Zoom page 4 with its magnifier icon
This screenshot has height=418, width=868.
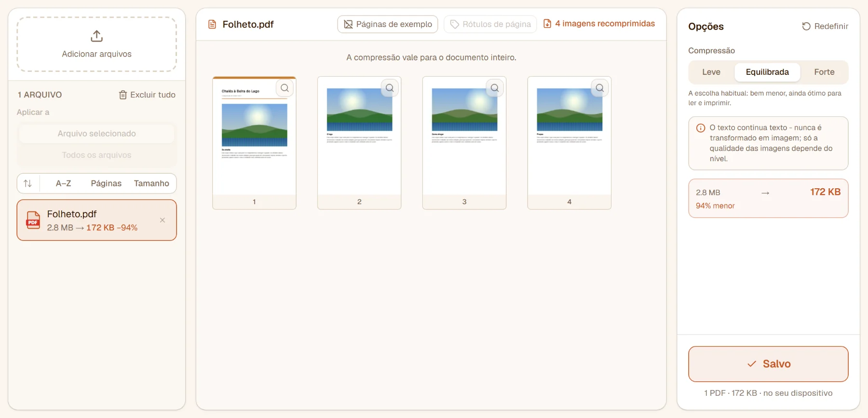coord(600,88)
